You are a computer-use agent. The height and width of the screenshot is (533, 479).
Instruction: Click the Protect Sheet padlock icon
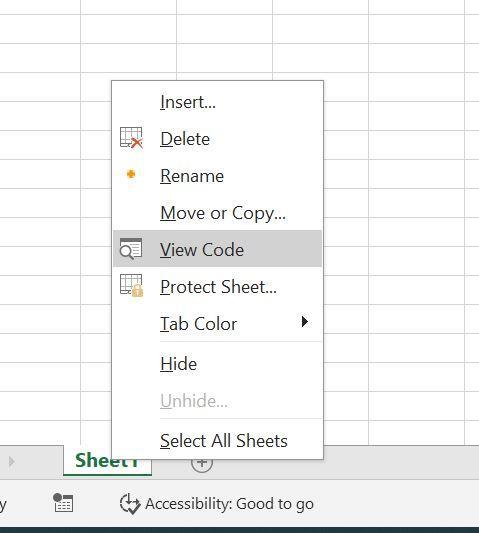click(132, 286)
